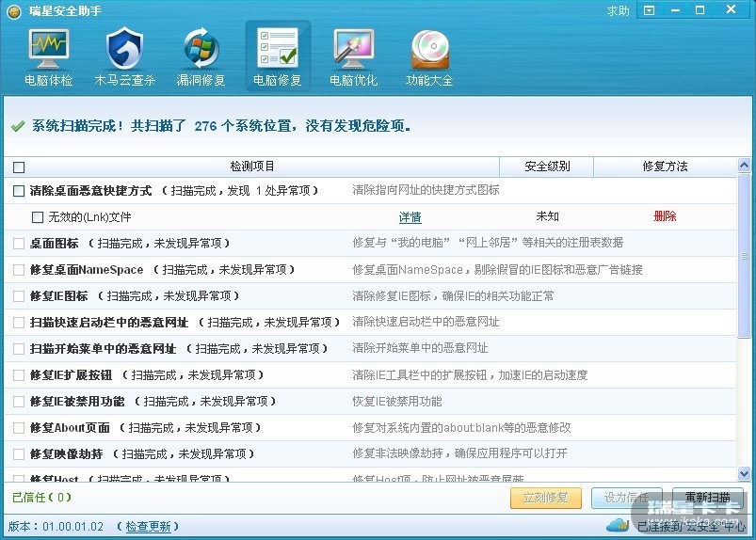756x540 pixels.
Task: Click the 系统扫描完成 summary message
Action: point(221,126)
